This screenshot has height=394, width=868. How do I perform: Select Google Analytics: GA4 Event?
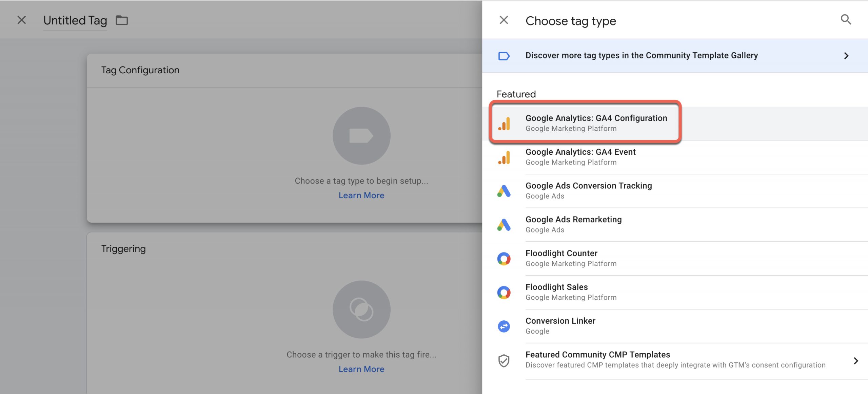click(675, 157)
